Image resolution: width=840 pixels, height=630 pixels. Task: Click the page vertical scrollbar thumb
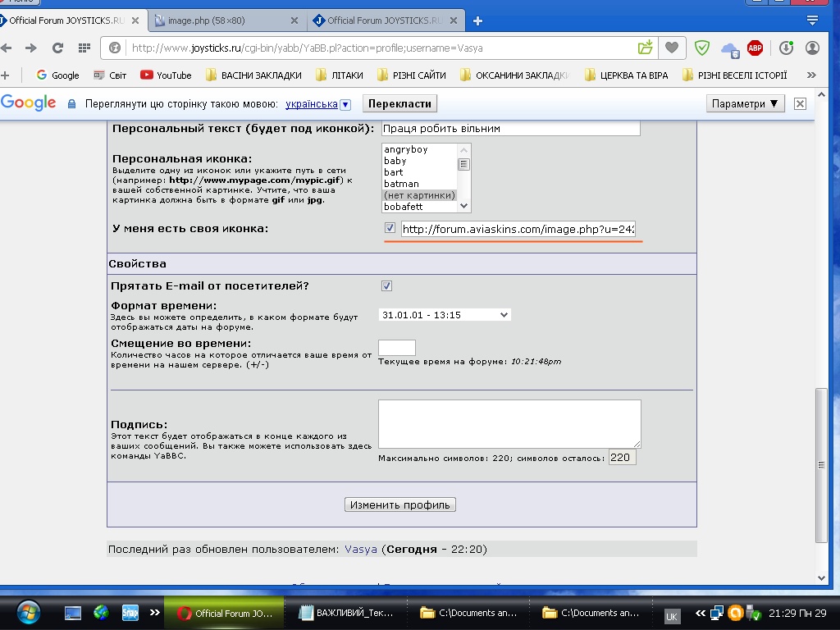tap(821, 465)
